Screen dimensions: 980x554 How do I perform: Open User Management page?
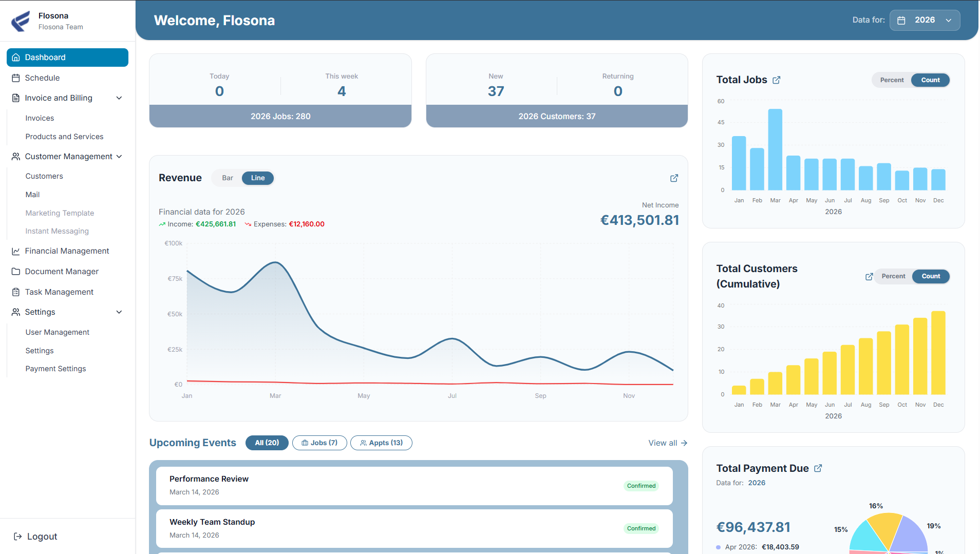(58, 332)
